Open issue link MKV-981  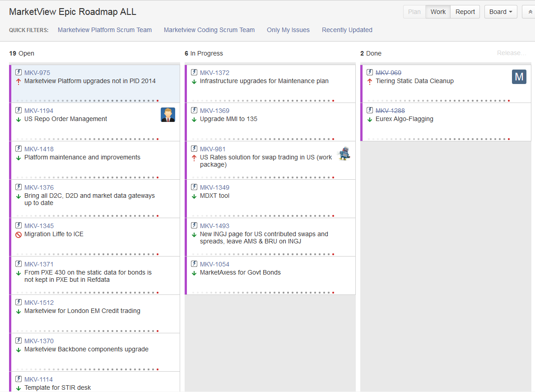click(x=213, y=149)
